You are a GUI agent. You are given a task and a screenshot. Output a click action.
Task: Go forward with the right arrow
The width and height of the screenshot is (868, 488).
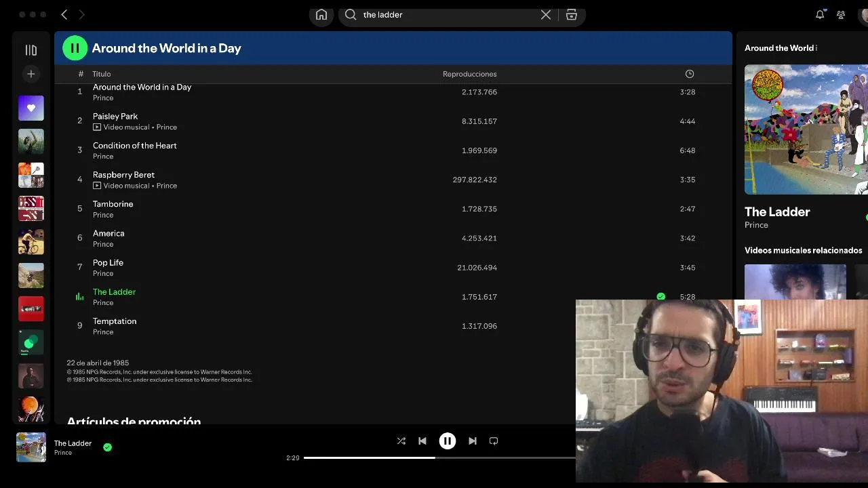pos(82,14)
